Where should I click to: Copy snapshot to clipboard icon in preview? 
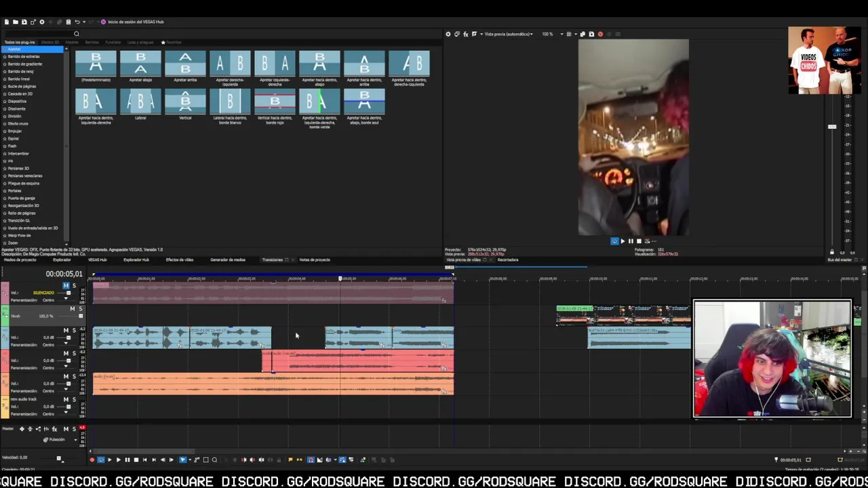[583, 34]
